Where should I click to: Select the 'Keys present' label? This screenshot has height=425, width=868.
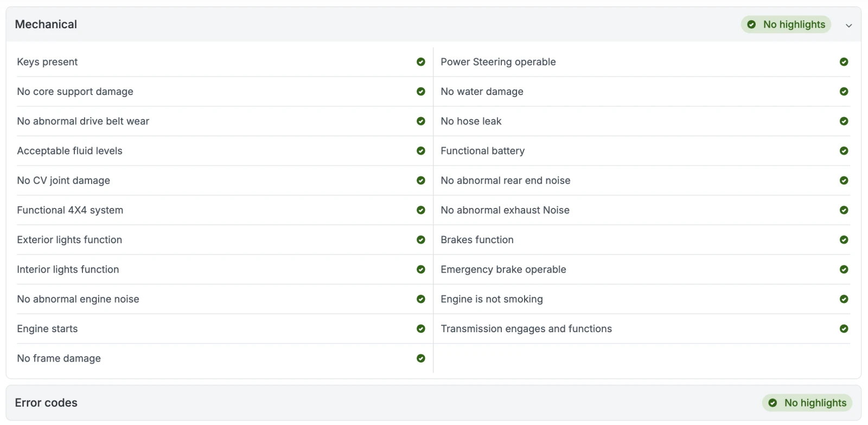(47, 62)
